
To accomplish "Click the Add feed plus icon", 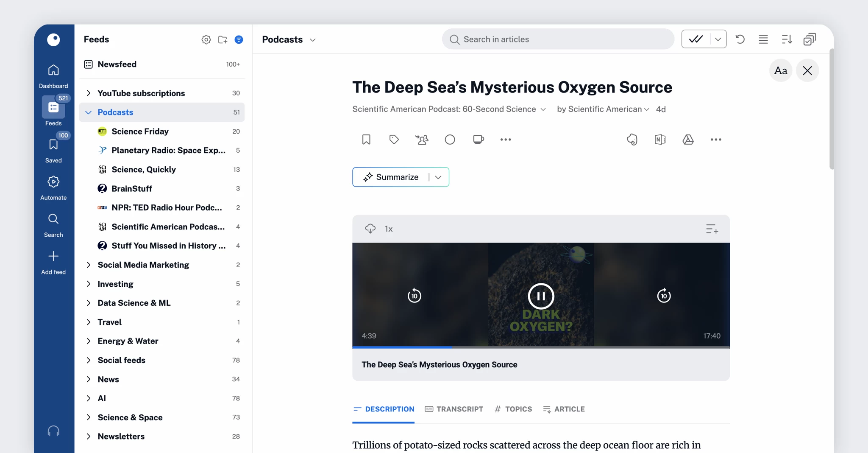I will click(53, 256).
